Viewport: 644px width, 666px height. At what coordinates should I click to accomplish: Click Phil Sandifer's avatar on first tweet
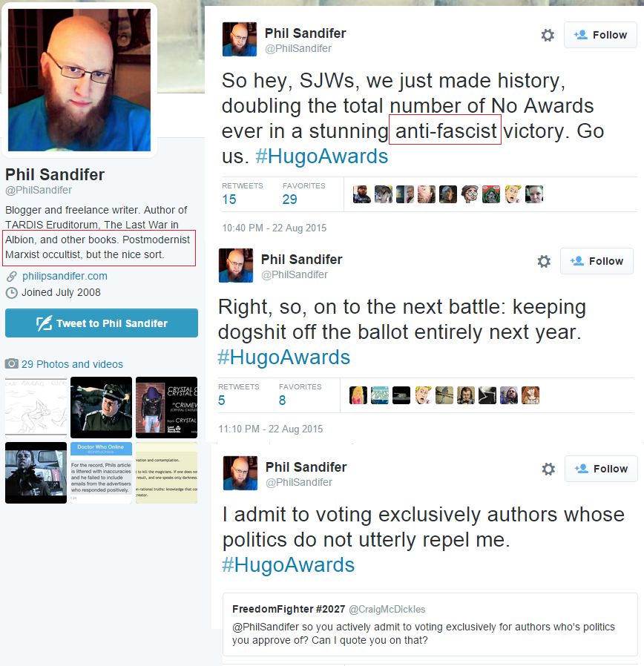coord(240,39)
